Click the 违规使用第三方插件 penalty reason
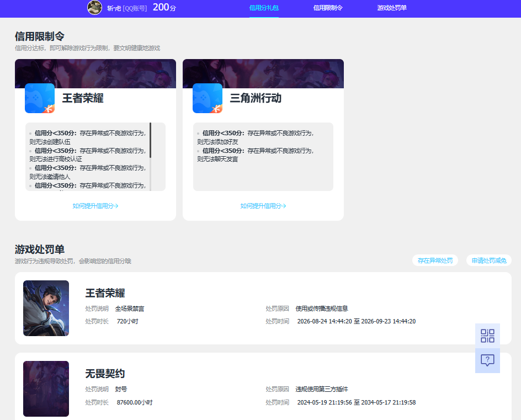The height and width of the screenshot is (420, 521). (322, 389)
